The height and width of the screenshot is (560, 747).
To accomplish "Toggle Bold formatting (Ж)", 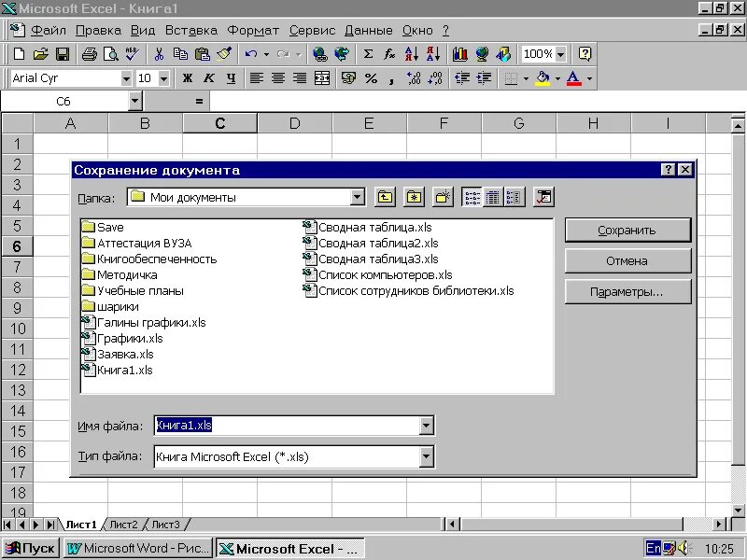I will [x=188, y=78].
